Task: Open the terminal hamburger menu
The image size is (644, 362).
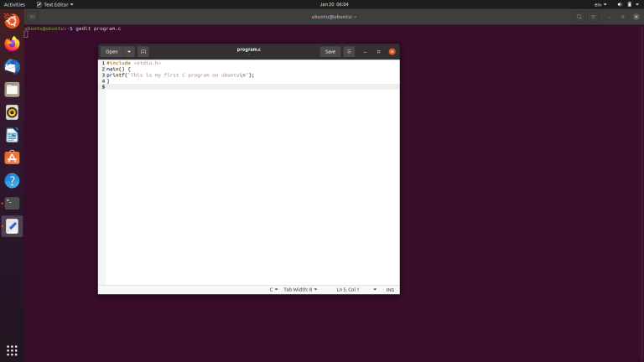Action: (593, 17)
